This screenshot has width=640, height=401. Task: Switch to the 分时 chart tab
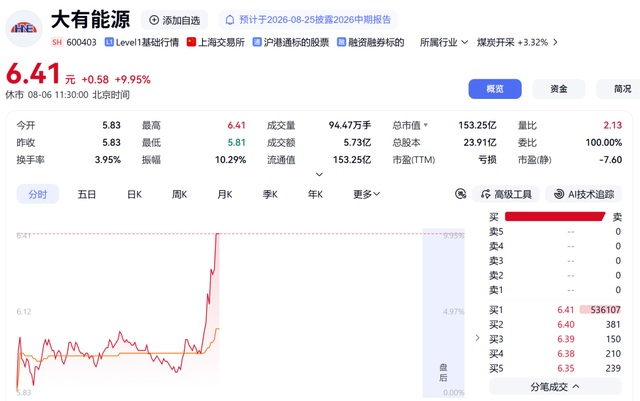pos(38,194)
